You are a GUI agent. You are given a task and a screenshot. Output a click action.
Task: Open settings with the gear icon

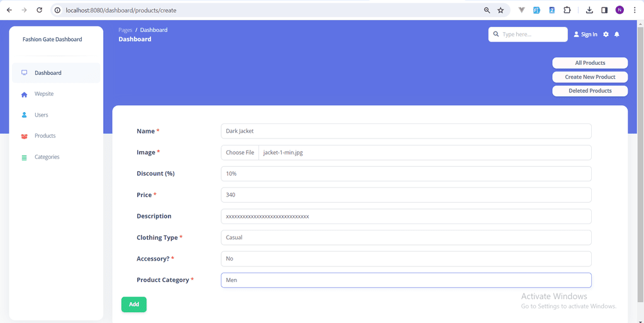(606, 35)
